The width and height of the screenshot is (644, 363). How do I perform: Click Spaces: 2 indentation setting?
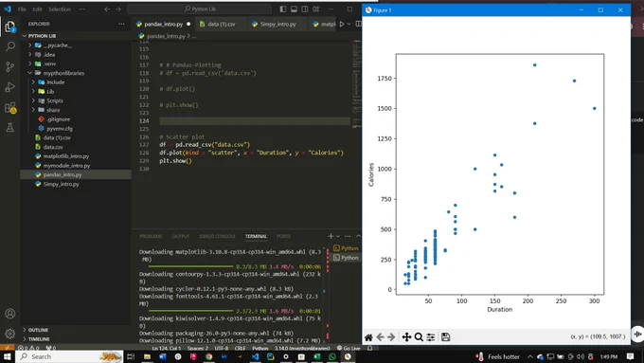click(198, 348)
